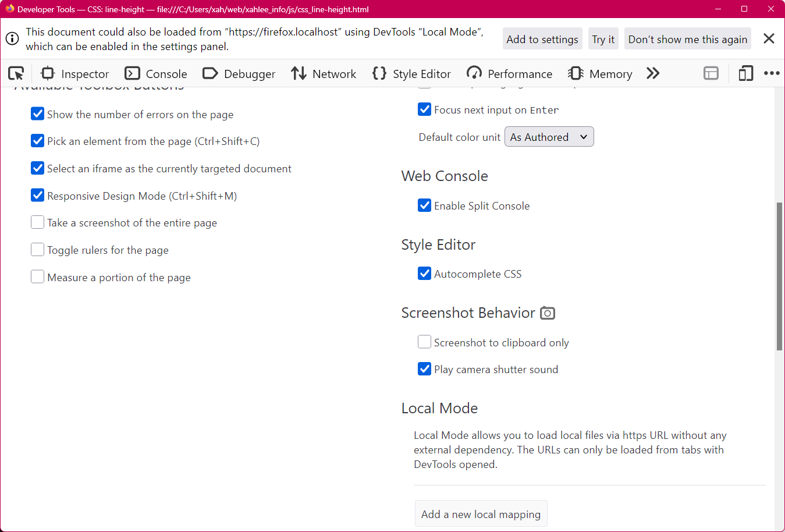The height and width of the screenshot is (532, 785).
Task: Open the Memory tab
Action: [600, 73]
